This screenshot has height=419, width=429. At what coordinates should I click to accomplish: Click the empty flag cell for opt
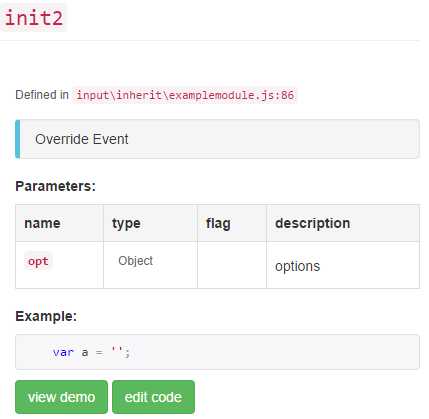pyautogui.click(x=232, y=265)
